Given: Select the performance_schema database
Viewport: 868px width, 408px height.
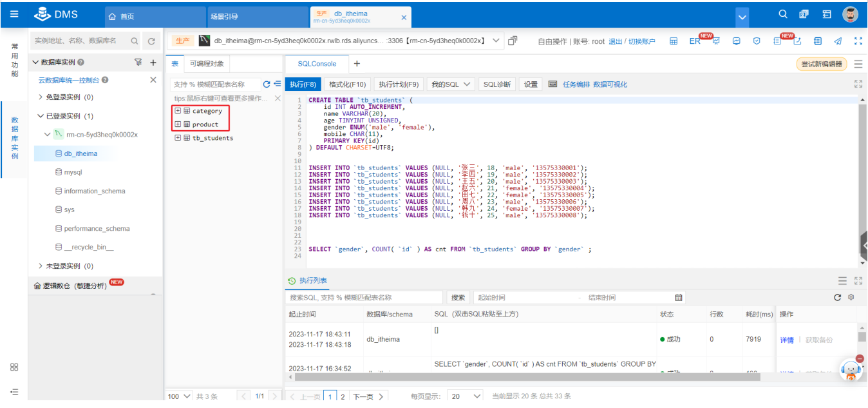Looking at the screenshot, I should click(x=97, y=228).
